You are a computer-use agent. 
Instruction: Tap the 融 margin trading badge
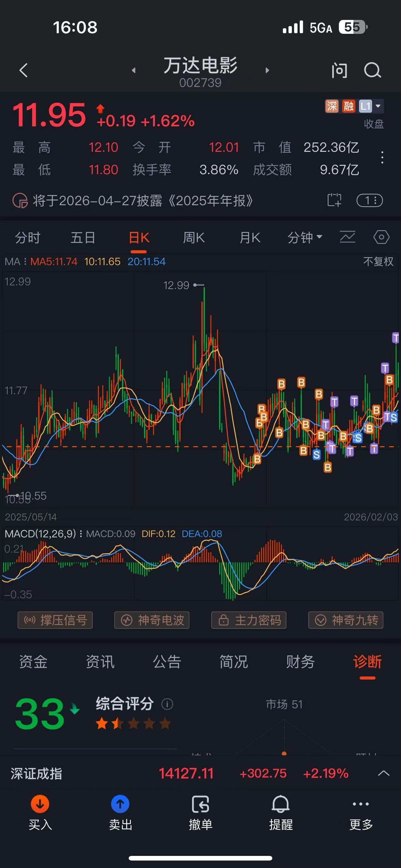[x=348, y=106]
